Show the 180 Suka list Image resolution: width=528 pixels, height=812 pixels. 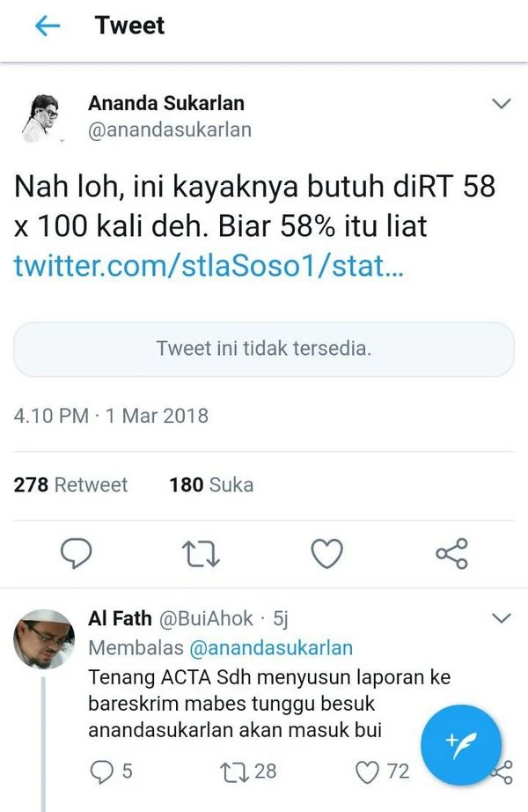click(211, 485)
